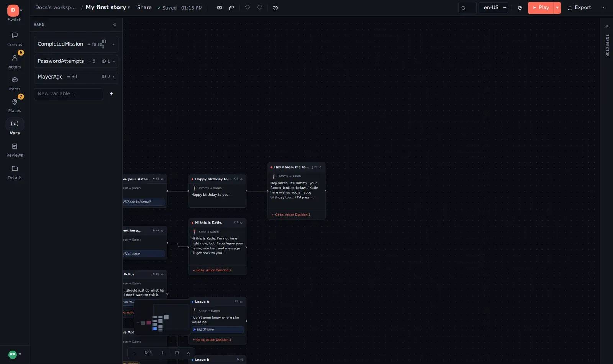Click the New variable input field
The height and width of the screenshot is (364, 613).
pos(69,94)
